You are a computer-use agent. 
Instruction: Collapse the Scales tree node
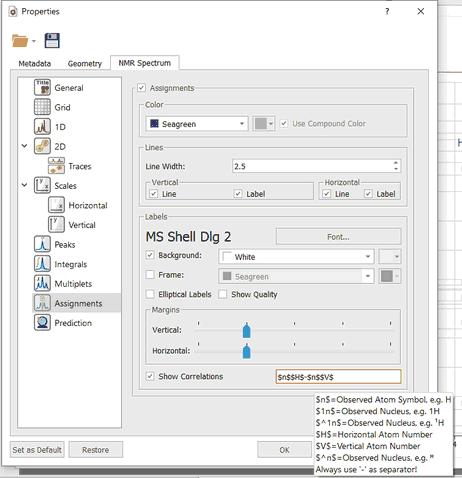click(24, 185)
